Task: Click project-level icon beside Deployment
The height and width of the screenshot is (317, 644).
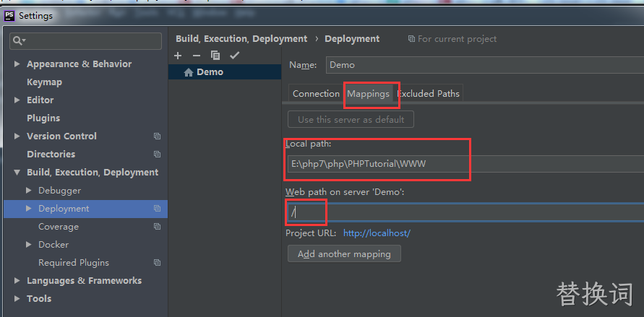Action: [x=157, y=209]
